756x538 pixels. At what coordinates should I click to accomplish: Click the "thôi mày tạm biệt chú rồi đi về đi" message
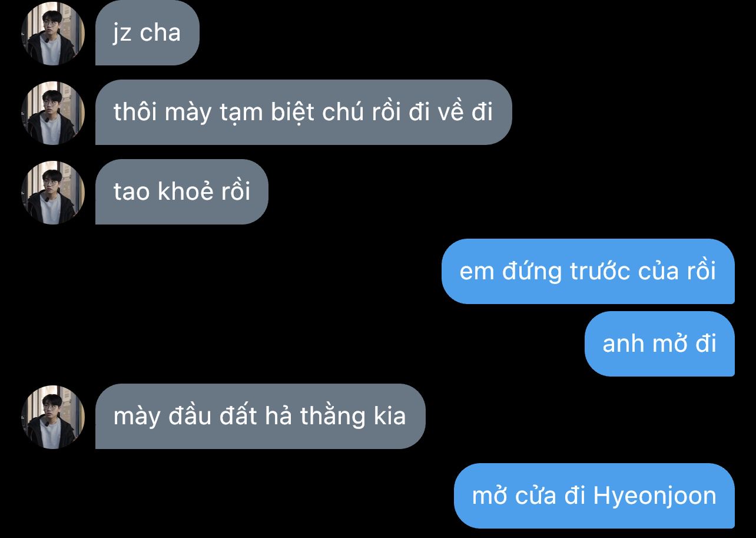[303, 113]
